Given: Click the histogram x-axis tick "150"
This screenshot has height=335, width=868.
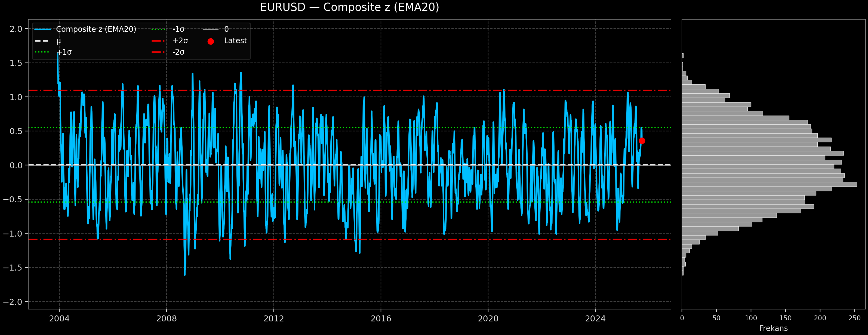Looking at the screenshot, I should 786,318.
